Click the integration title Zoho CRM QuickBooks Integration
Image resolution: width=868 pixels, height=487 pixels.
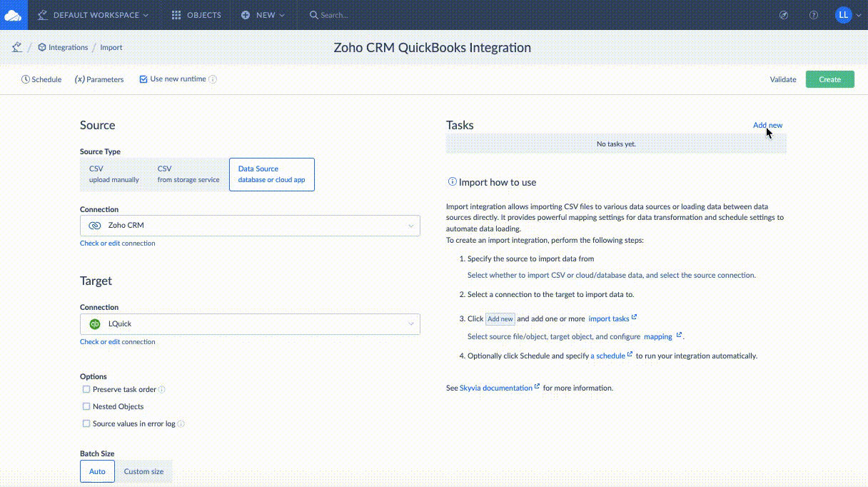point(433,48)
